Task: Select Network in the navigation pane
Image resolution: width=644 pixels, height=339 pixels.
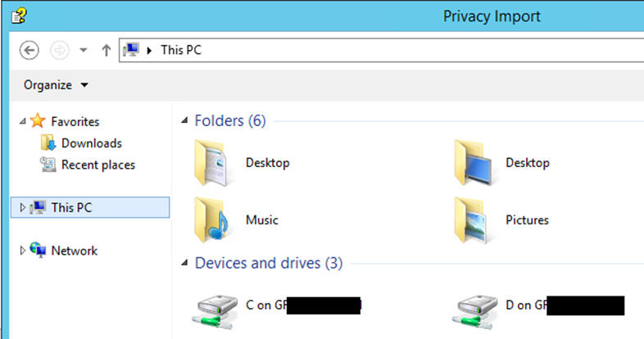Action: coord(74,251)
